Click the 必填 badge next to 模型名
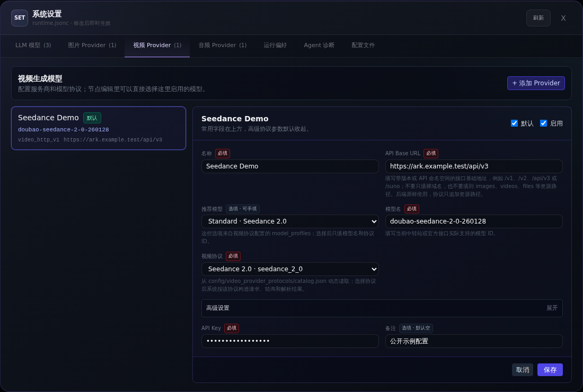 coord(412,209)
